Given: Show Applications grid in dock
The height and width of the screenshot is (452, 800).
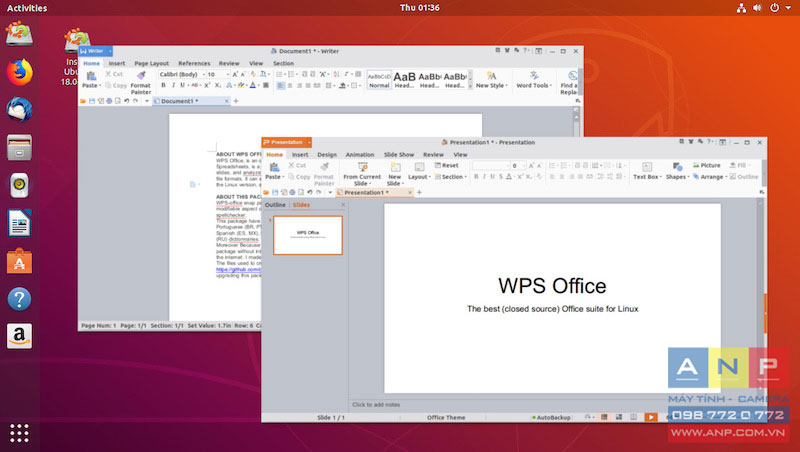Looking at the screenshot, I should click(x=19, y=433).
